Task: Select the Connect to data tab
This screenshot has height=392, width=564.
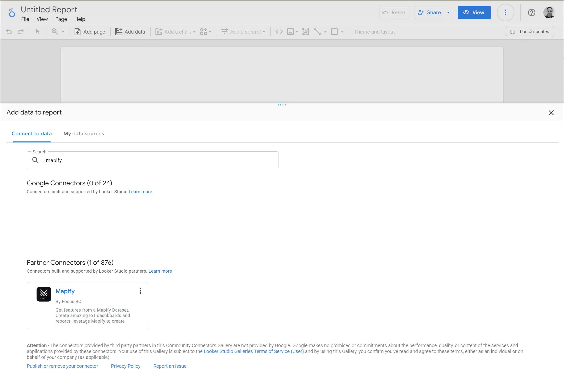Action: click(x=32, y=134)
